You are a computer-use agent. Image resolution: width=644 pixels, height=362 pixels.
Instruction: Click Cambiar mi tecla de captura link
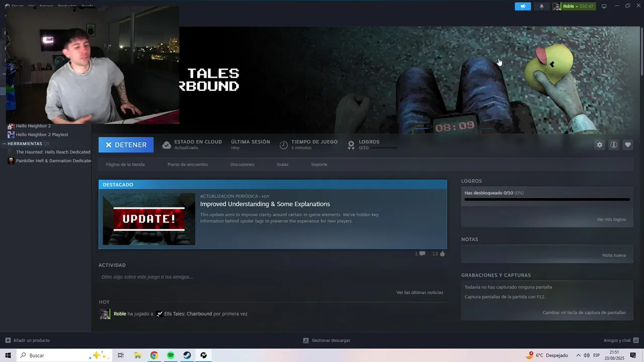(x=584, y=313)
